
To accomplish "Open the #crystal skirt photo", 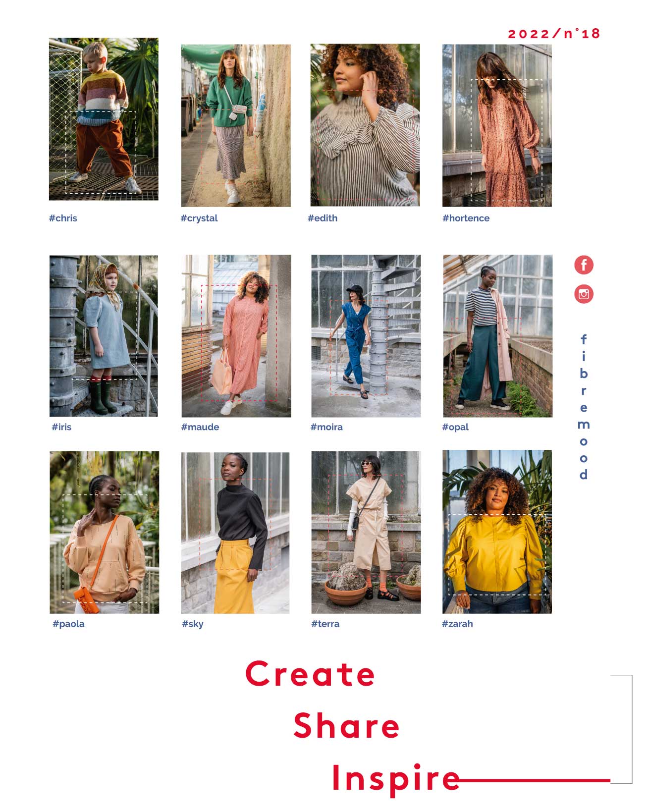I will pyautogui.click(x=236, y=125).
